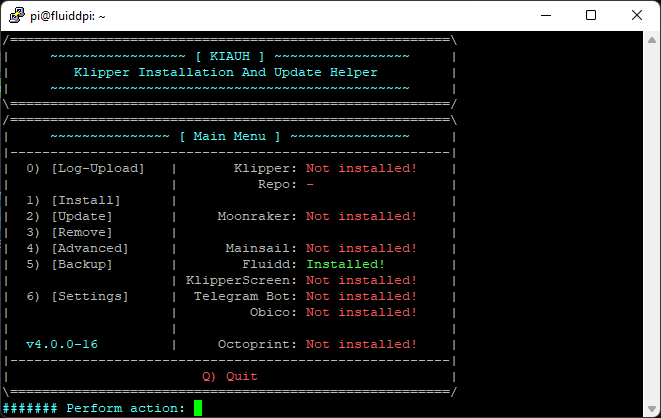
Task: Click the green 'Installed!' status text
Action: [x=346, y=265]
